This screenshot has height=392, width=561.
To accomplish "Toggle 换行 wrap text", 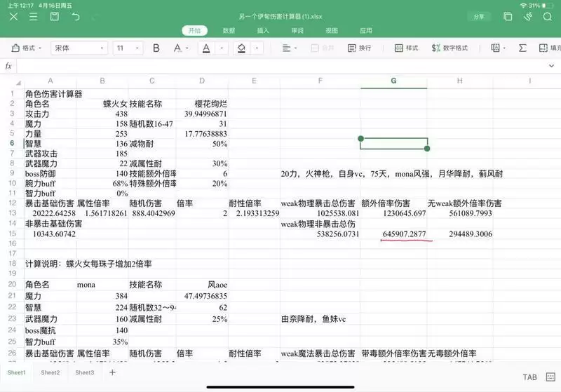I will click(x=360, y=48).
